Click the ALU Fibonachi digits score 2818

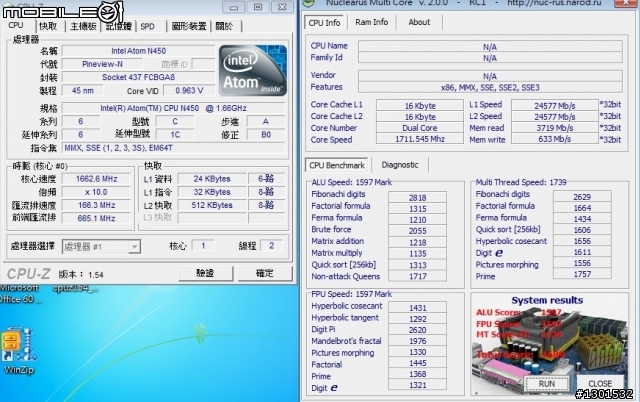point(418,198)
